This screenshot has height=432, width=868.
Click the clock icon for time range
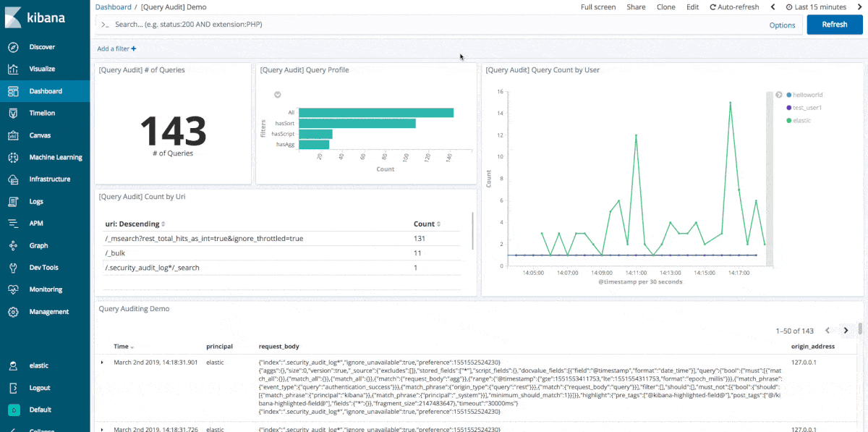click(x=790, y=7)
